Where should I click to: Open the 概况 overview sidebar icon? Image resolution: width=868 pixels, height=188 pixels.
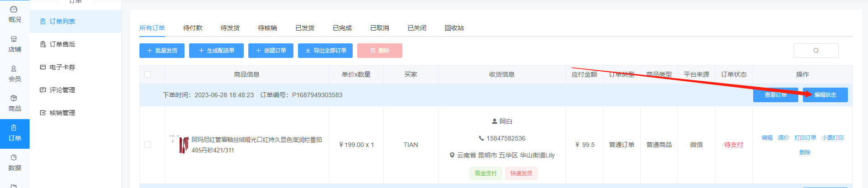(x=15, y=14)
